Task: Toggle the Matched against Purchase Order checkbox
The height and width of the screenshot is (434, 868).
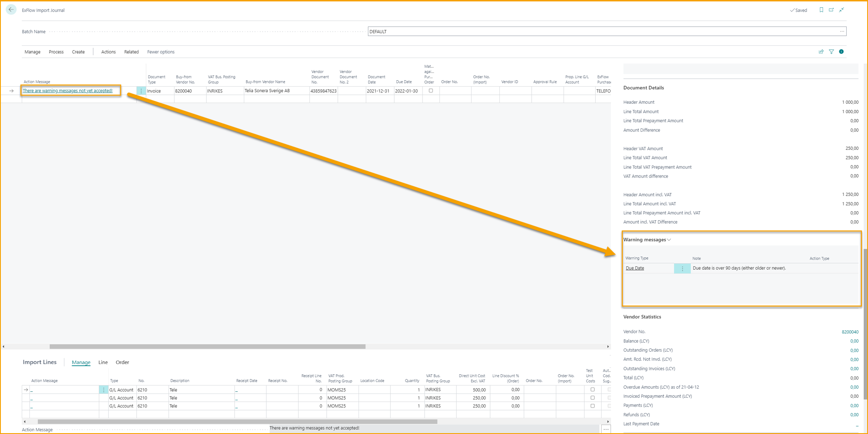Action: coord(431,90)
